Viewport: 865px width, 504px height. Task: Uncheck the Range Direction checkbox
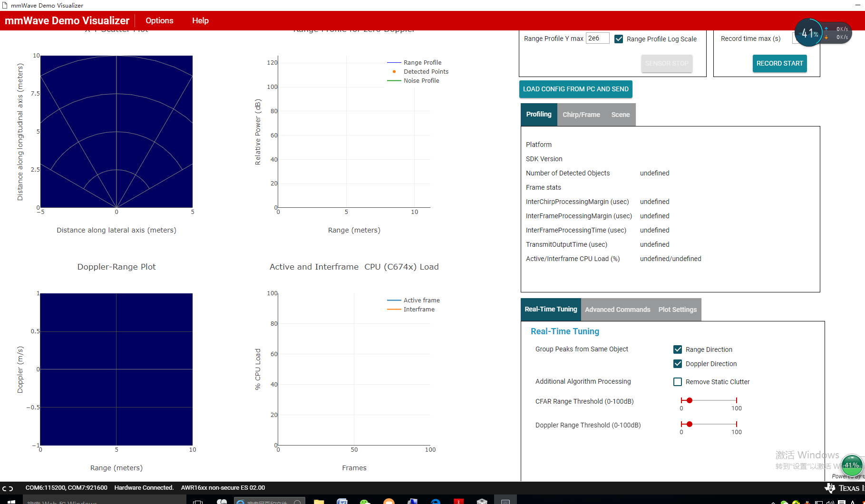(x=678, y=349)
